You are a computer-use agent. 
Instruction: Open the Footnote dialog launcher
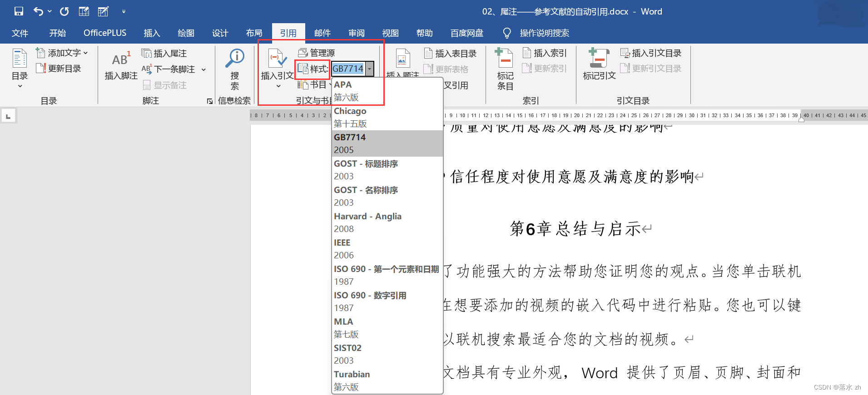tap(209, 101)
